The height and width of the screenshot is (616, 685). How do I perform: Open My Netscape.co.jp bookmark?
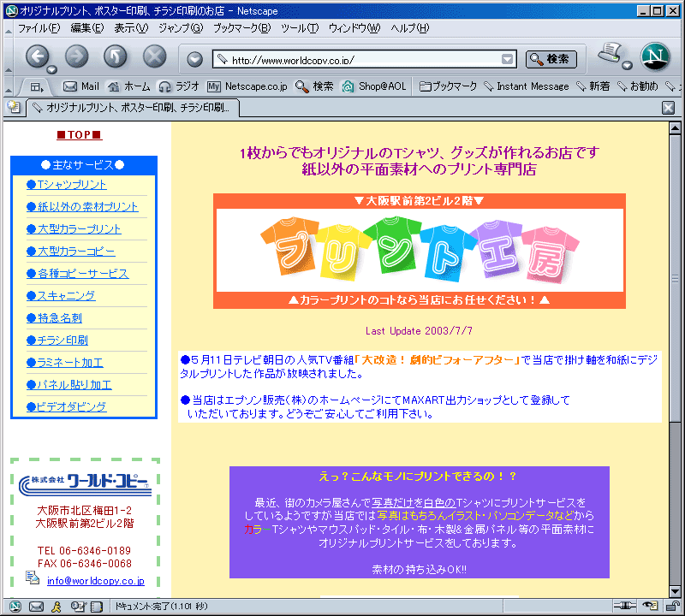point(247,86)
